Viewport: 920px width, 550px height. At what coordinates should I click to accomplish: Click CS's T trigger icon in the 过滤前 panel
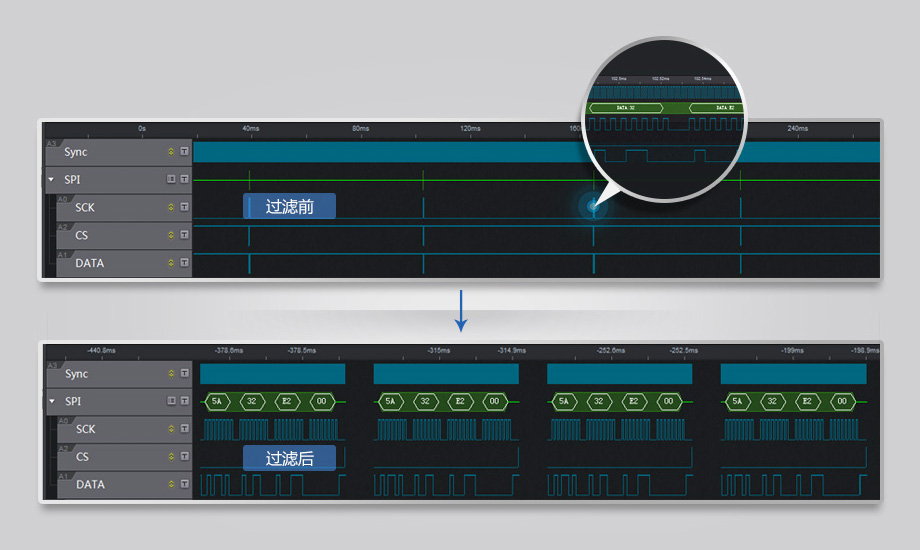coord(184,235)
